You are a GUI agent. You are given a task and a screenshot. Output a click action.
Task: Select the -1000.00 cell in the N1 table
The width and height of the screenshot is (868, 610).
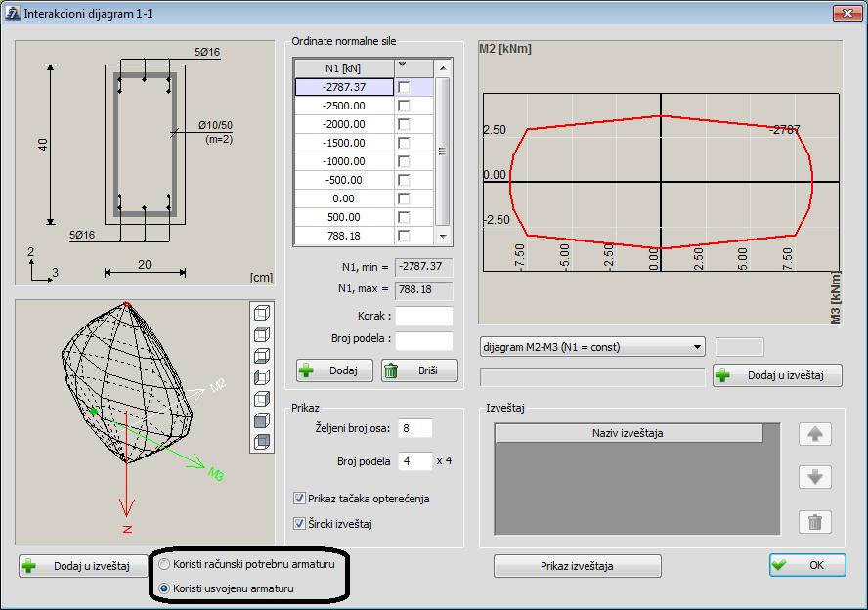click(x=344, y=161)
